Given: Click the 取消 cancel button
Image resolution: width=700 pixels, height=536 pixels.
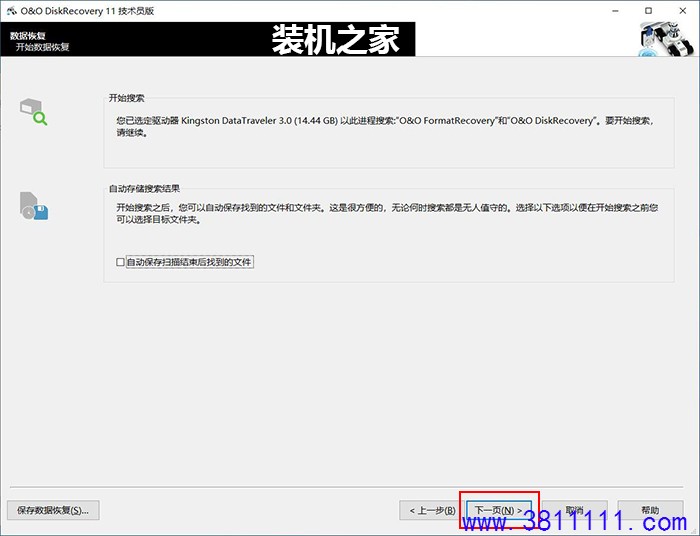Looking at the screenshot, I should tap(575, 510).
